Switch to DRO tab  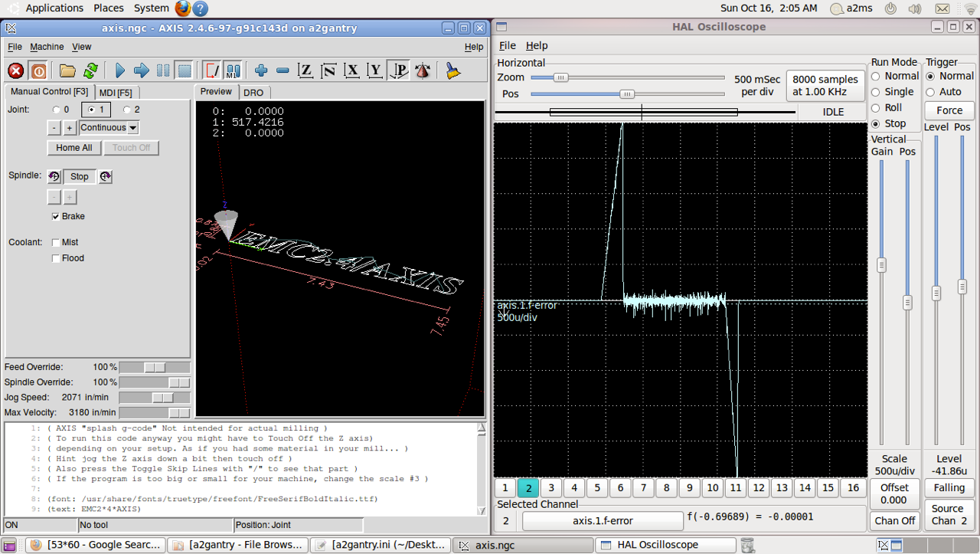tap(253, 92)
